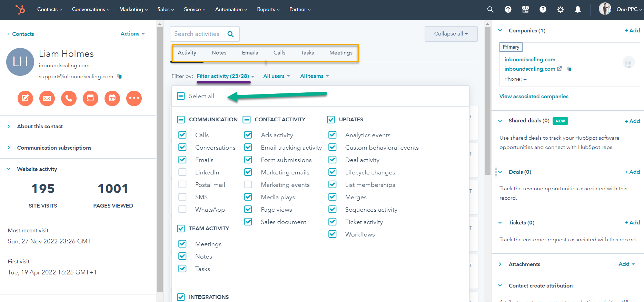Switch to the Emails tab
644x302 pixels.
250,53
